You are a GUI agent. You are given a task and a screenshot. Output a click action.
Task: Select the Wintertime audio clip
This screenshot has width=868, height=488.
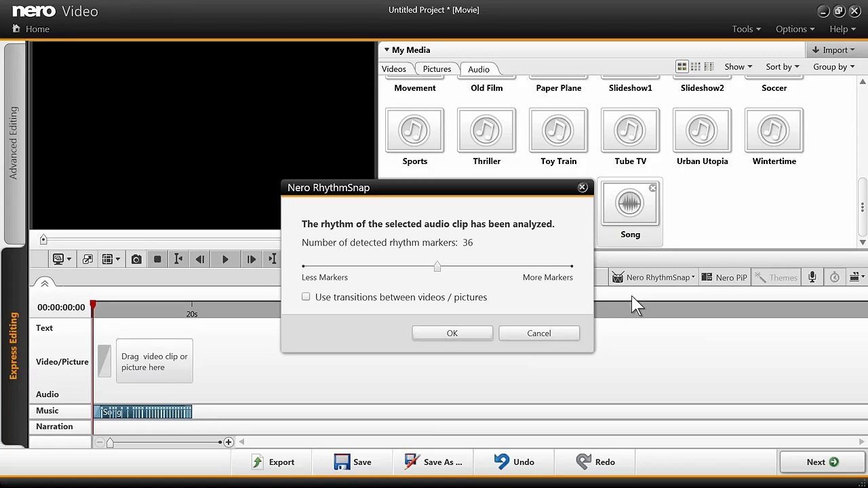[774, 130]
